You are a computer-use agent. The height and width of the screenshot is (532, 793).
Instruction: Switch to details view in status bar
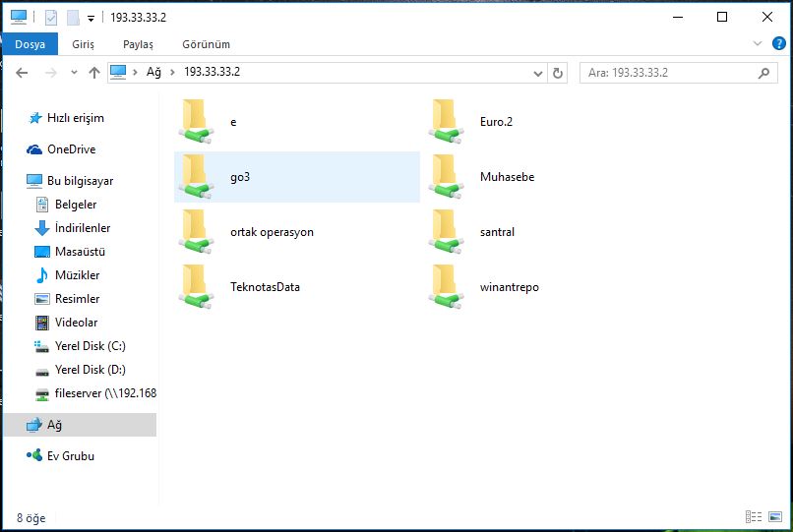754,516
